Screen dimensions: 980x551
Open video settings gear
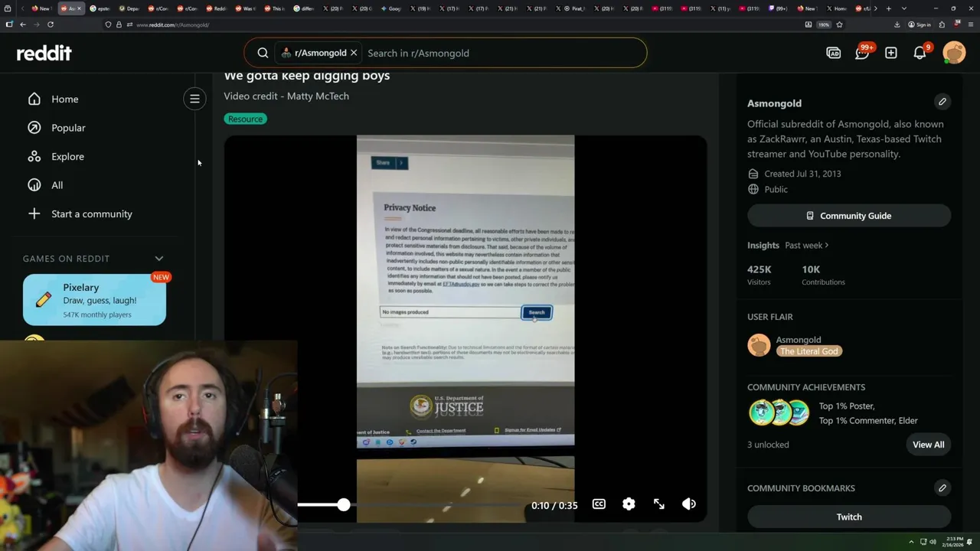629,504
